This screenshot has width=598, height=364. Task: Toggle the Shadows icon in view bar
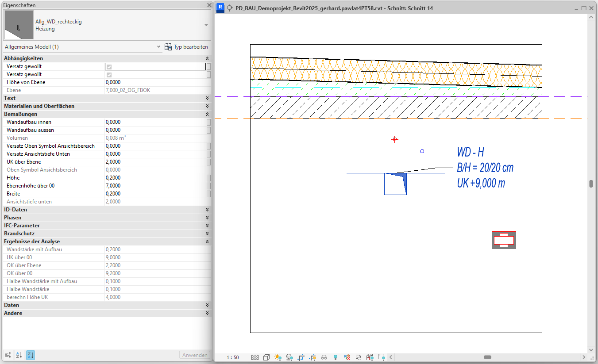coord(289,357)
